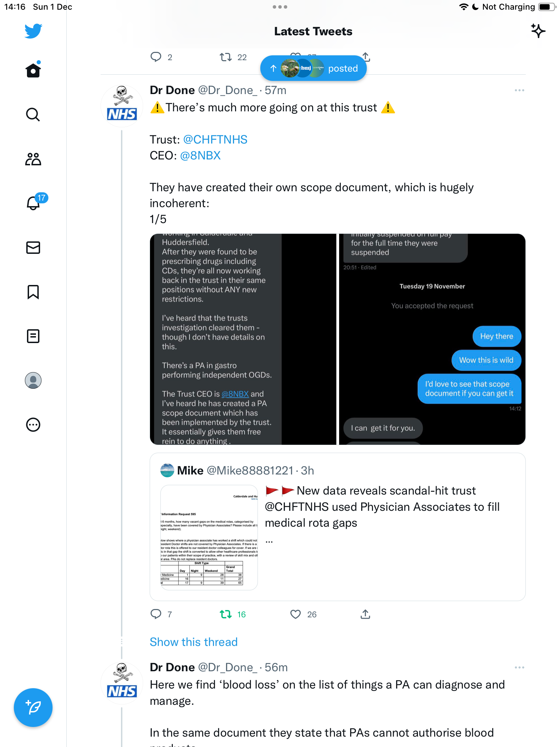
Task: Toggle retweet on Dr Done tweet (16)
Action: pyautogui.click(x=233, y=614)
